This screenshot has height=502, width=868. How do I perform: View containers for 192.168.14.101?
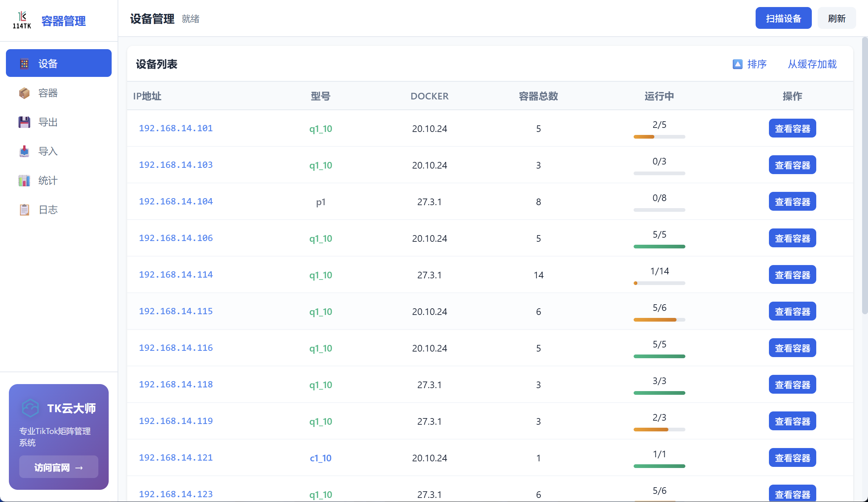click(792, 128)
